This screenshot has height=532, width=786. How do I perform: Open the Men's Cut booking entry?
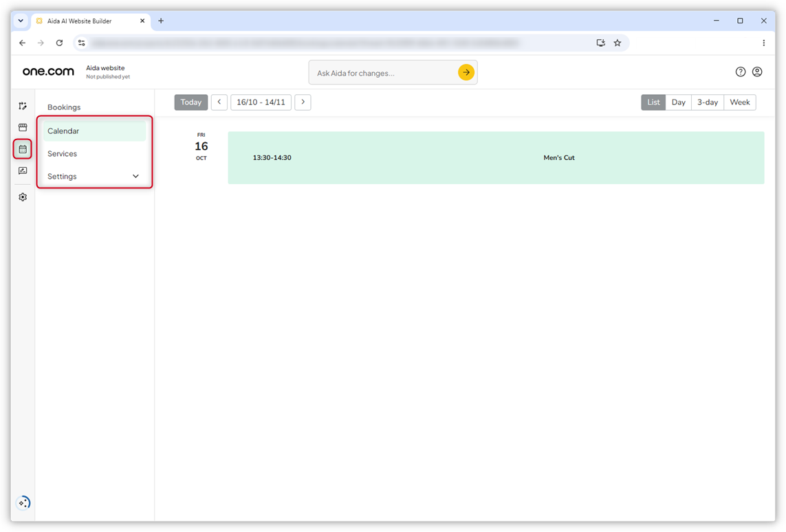tap(496, 158)
